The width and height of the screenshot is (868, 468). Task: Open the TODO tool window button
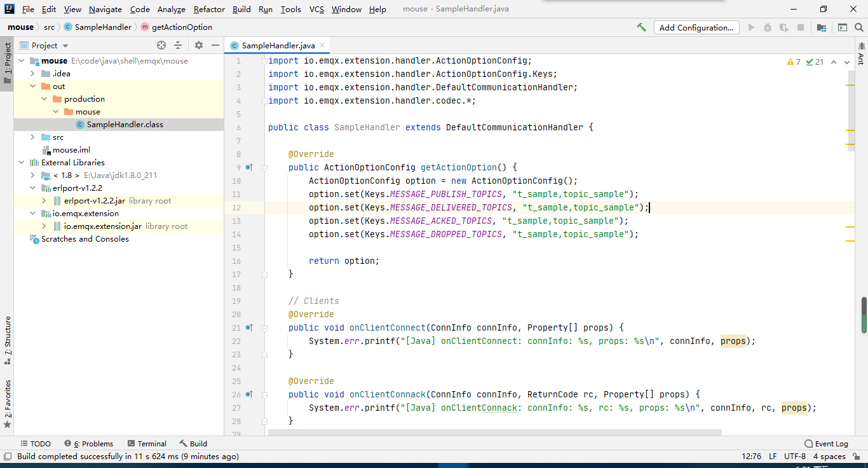36,444
